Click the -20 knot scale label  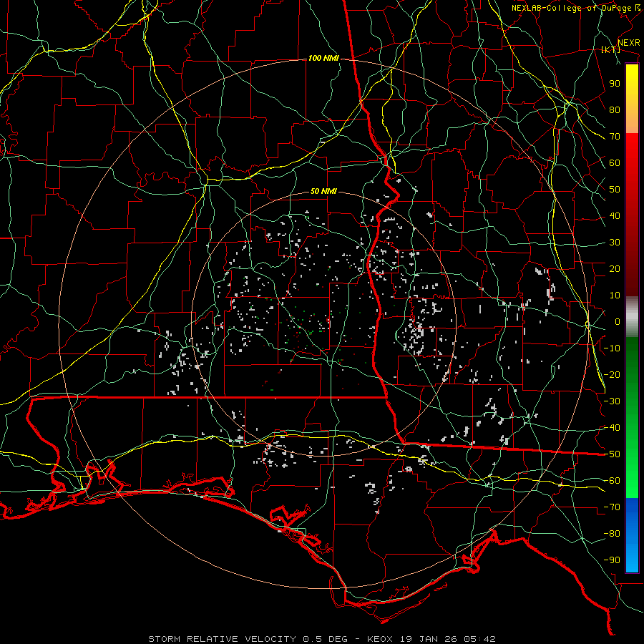(x=612, y=374)
